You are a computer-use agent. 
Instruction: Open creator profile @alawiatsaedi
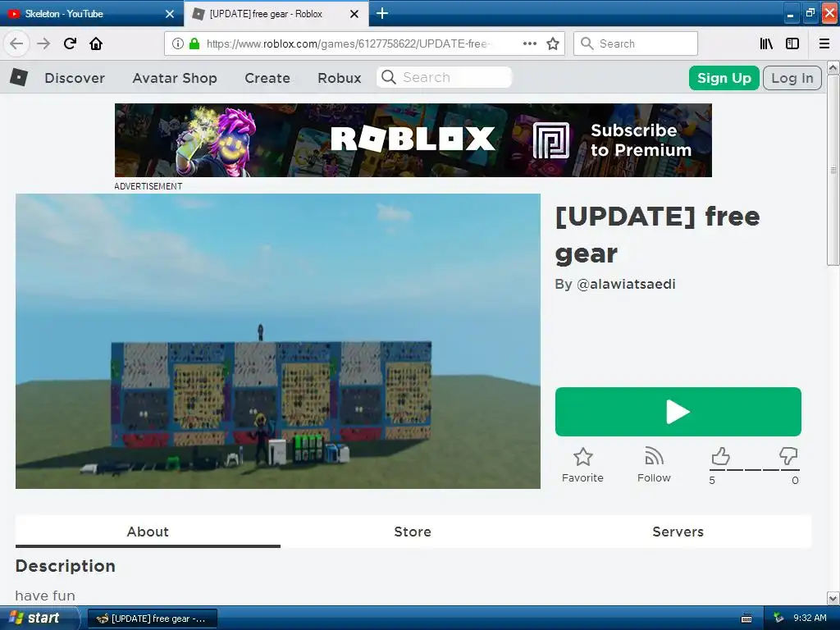click(626, 284)
